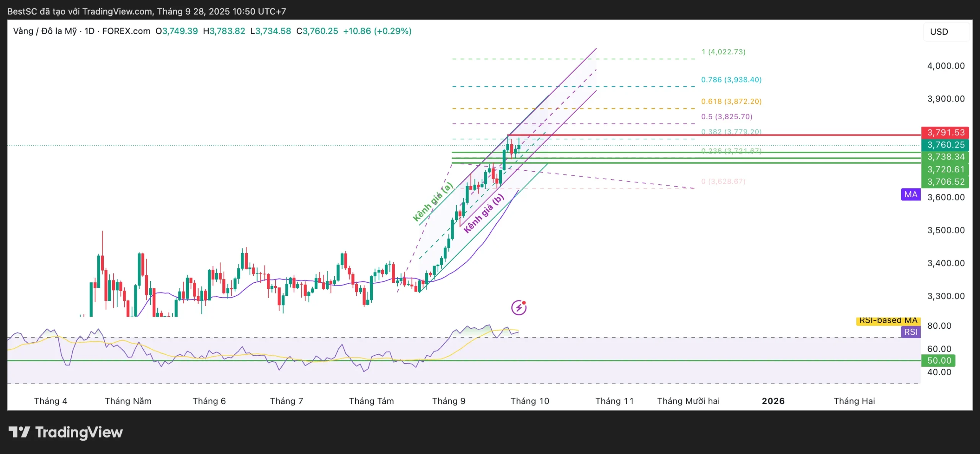Image resolution: width=980 pixels, height=454 pixels.
Task: Click the Vàng / Đô la Mỹ symbol title
Action: [45, 31]
